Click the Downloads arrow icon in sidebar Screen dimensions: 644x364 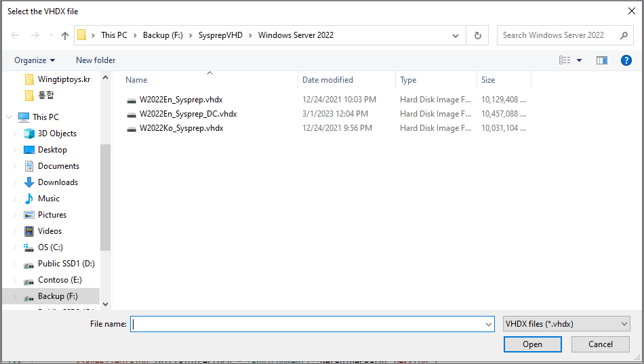point(28,182)
